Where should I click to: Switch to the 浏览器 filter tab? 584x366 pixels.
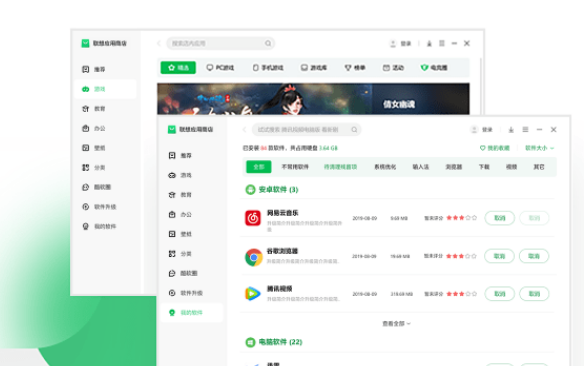click(454, 167)
